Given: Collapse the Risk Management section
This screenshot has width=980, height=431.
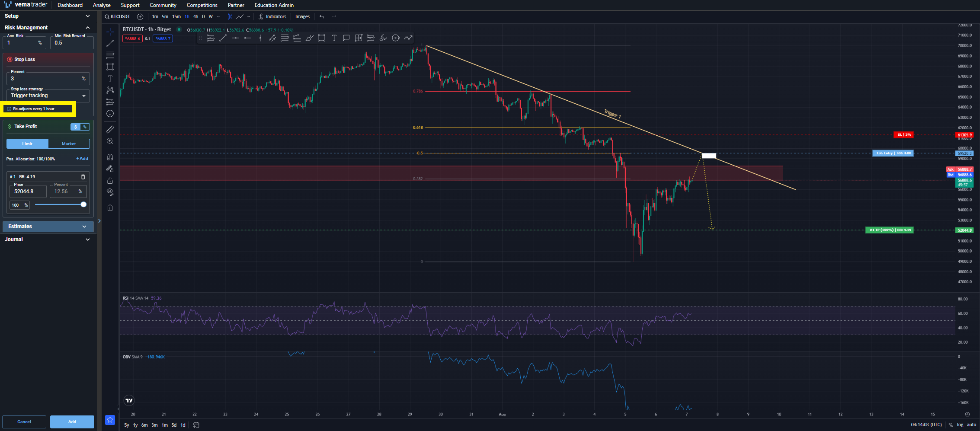Looking at the screenshot, I should (48, 28).
